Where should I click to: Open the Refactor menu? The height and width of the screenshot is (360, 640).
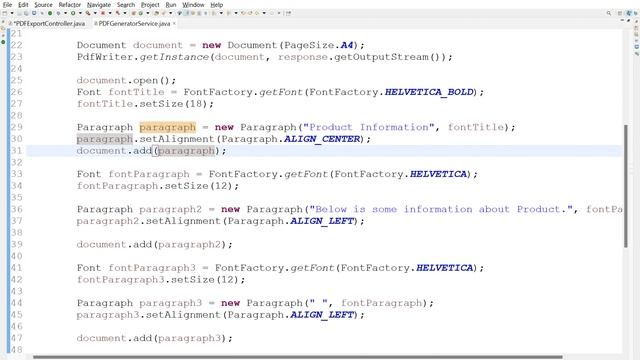pyautogui.click(x=70, y=4)
